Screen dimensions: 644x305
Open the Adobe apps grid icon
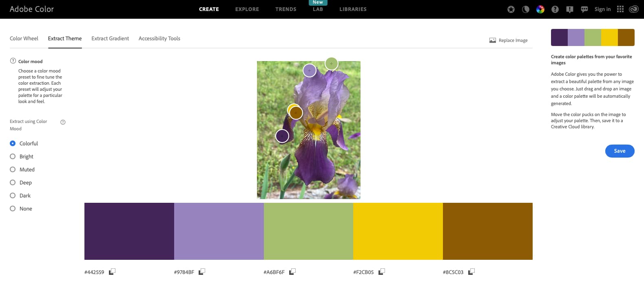click(x=620, y=9)
